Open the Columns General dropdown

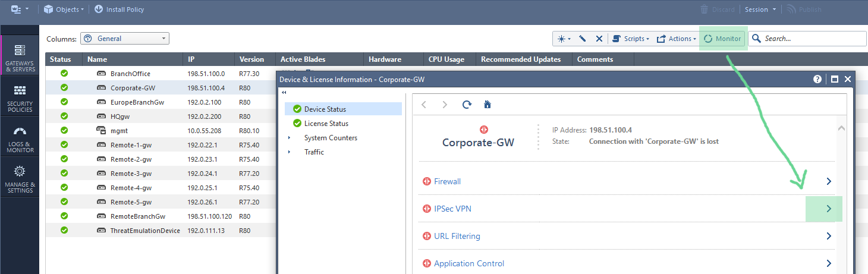coord(125,39)
